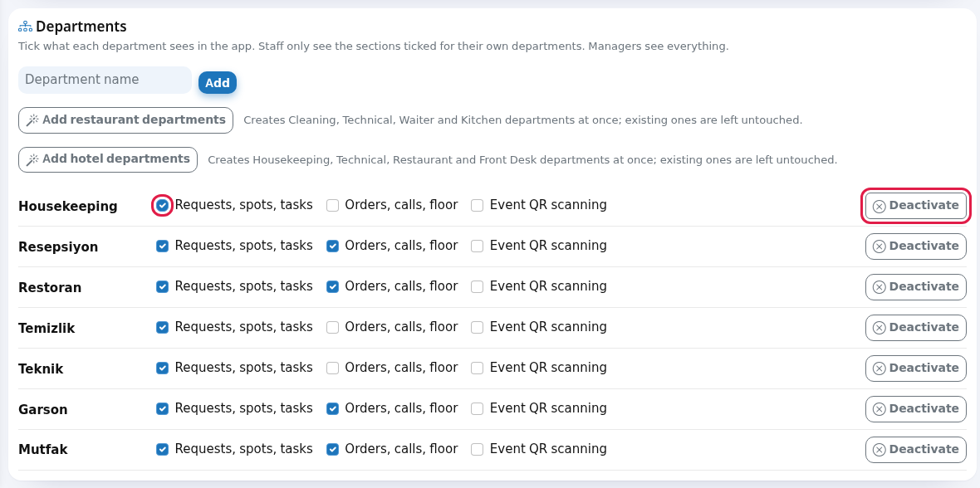
Task: Enable Orders, calls, floor for Temizlik
Action: (x=332, y=328)
